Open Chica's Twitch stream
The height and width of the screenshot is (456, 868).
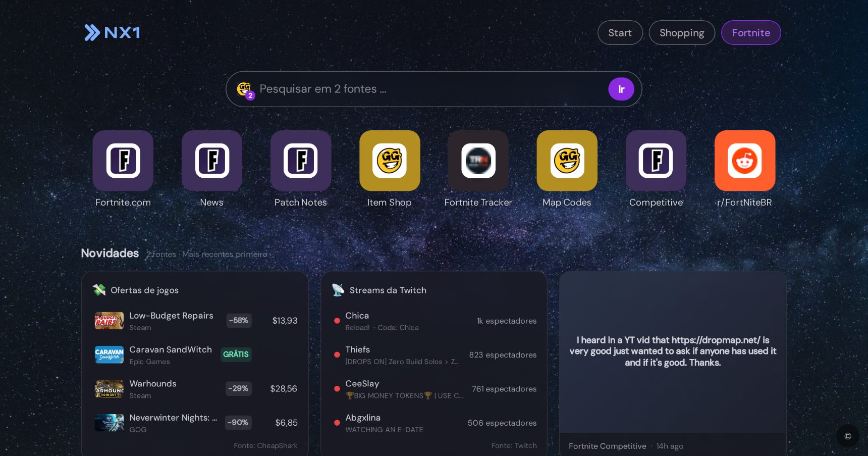(434, 321)
